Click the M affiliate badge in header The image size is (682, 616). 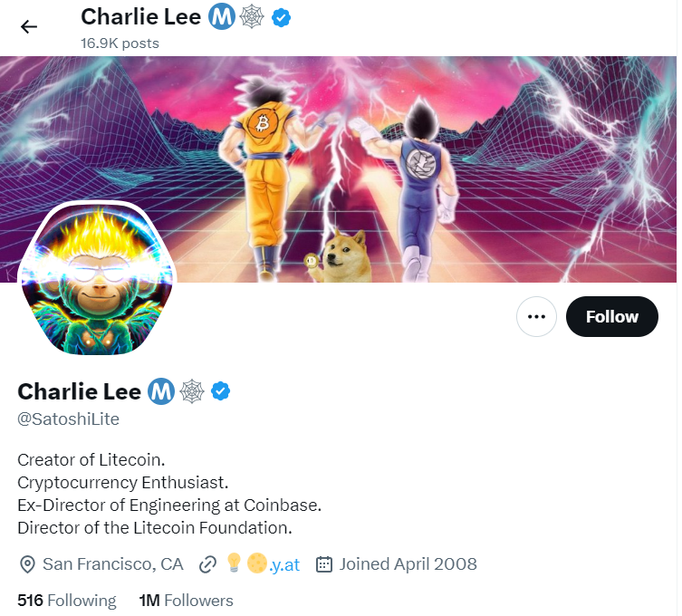click(221, 17)
